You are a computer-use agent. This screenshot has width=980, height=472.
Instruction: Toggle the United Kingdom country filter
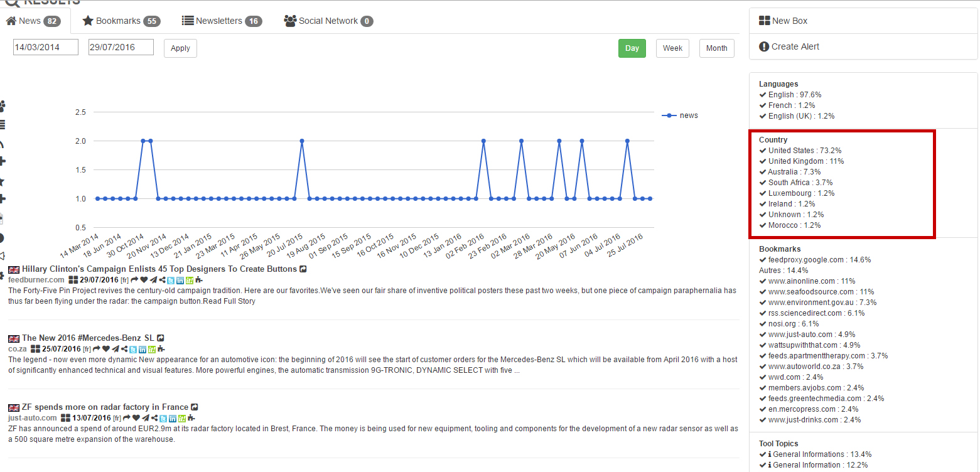pos(802,161)
